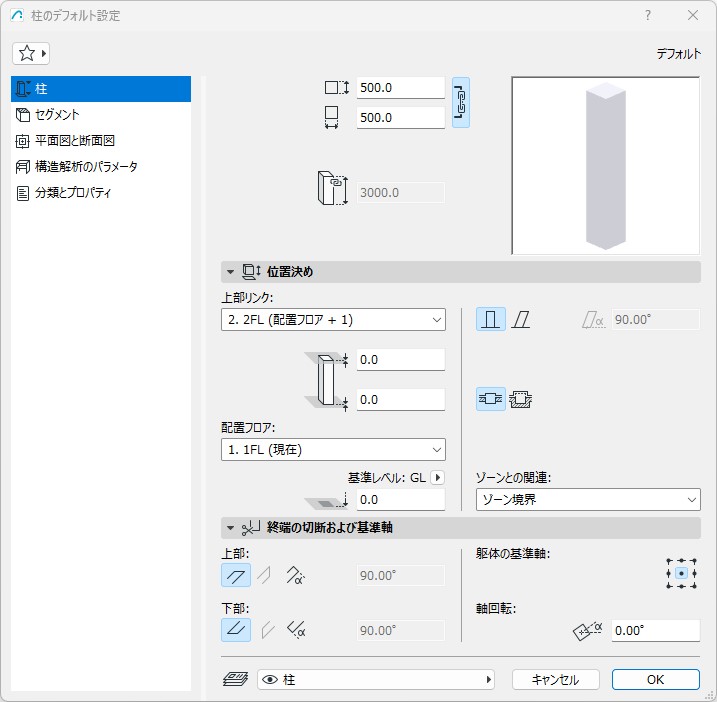Click the OK button
This screenshot has width=717, height=702.
pyautogui.click(x=655, y=680)
